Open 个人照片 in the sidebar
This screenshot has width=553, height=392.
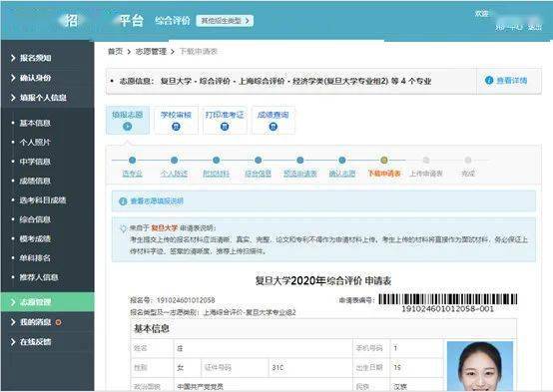coord(35,143)
